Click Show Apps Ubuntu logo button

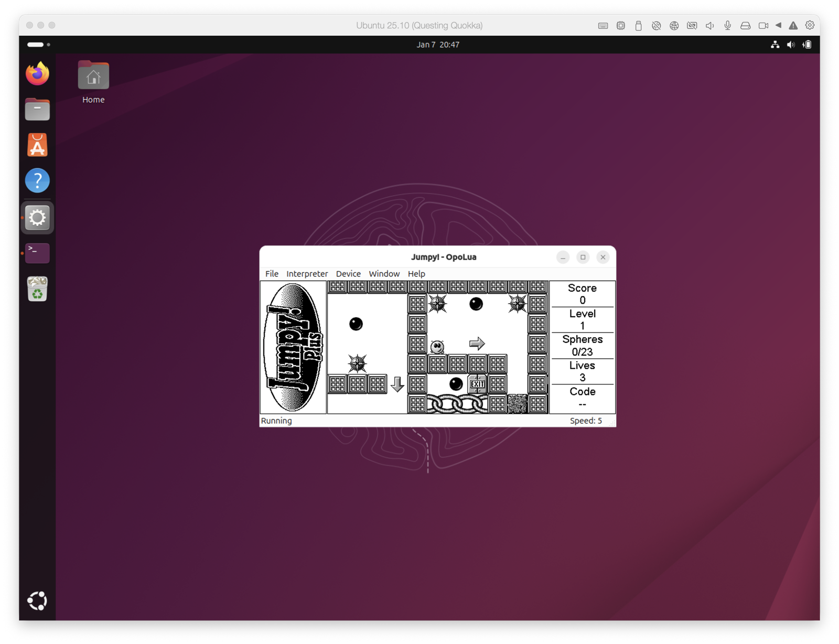point(37,600)
